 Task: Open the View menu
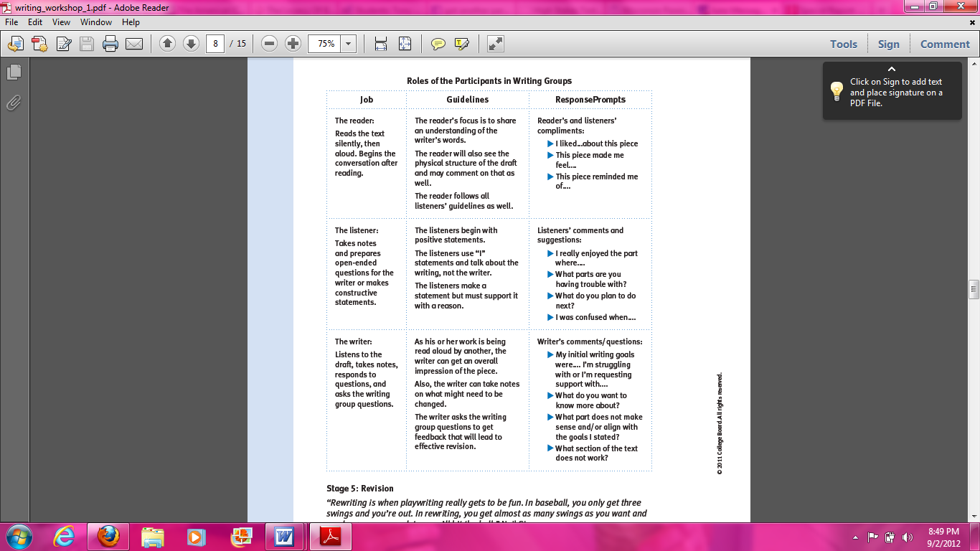61,22
